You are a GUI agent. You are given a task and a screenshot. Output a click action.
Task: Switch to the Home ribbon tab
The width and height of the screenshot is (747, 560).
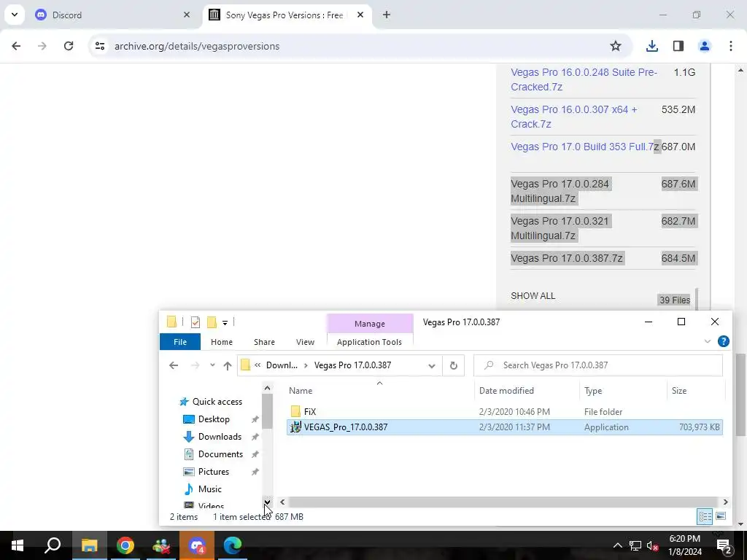tap(222, 342)
